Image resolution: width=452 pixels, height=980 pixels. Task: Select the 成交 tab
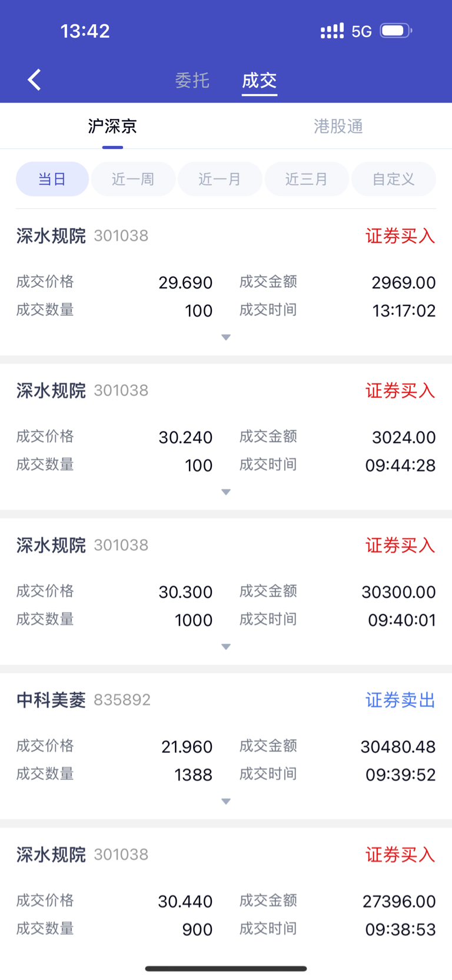point(260,80)
